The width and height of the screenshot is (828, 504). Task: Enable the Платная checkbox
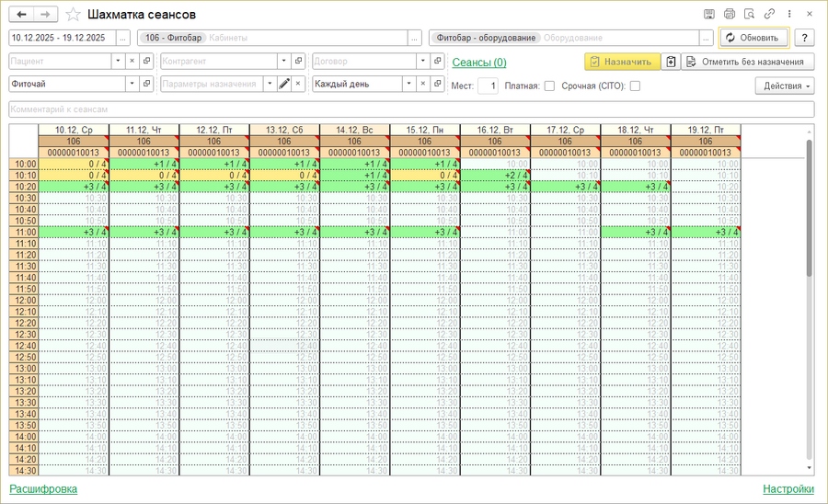pos(549,86)
